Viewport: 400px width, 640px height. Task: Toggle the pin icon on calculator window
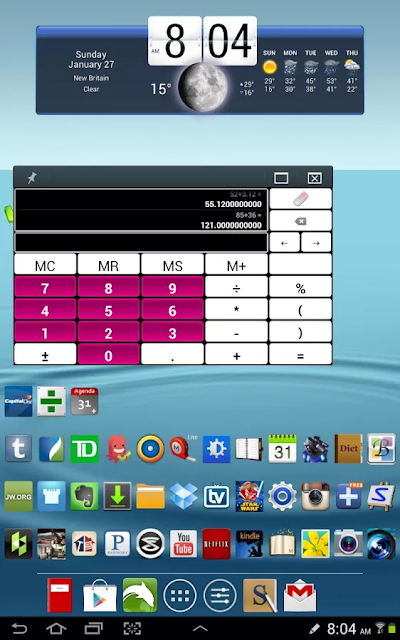coord(32,178)
